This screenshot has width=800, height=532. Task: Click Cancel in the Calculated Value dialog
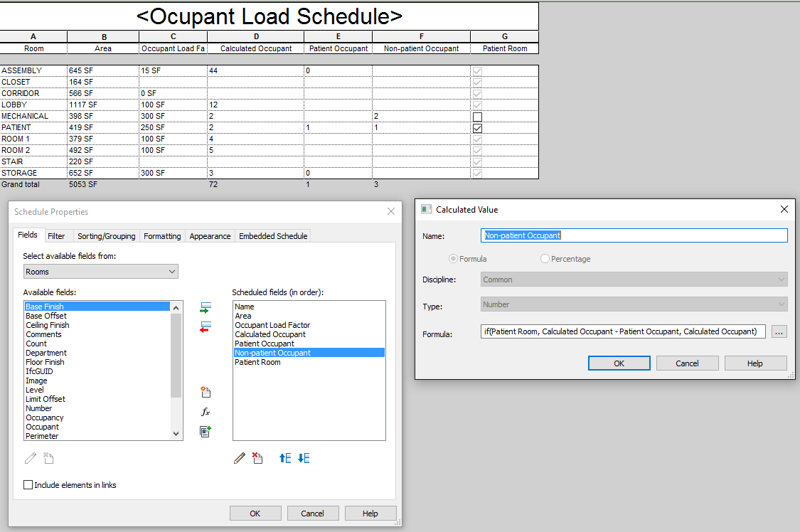[x=687, y=363]
